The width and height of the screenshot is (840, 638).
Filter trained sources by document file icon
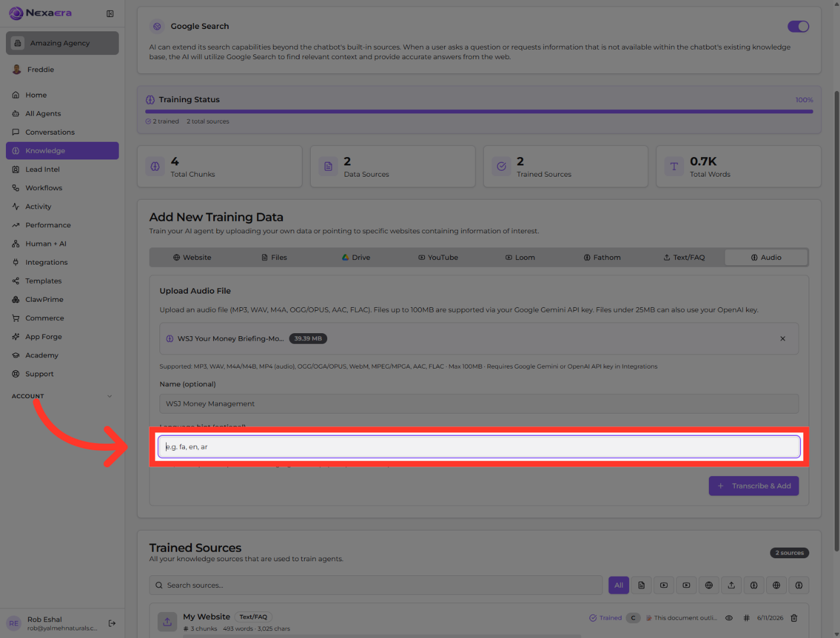(x=642, y=585)
